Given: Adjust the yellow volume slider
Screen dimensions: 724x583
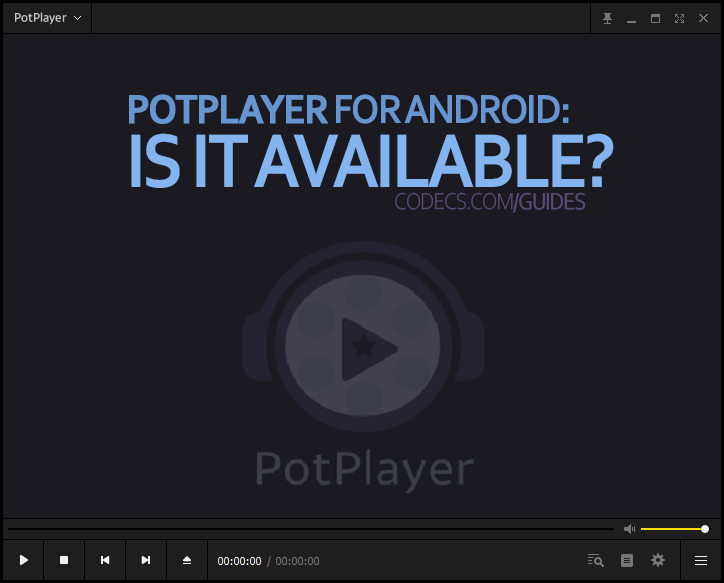Looking at the screenshot, I should tap(675, 529).
